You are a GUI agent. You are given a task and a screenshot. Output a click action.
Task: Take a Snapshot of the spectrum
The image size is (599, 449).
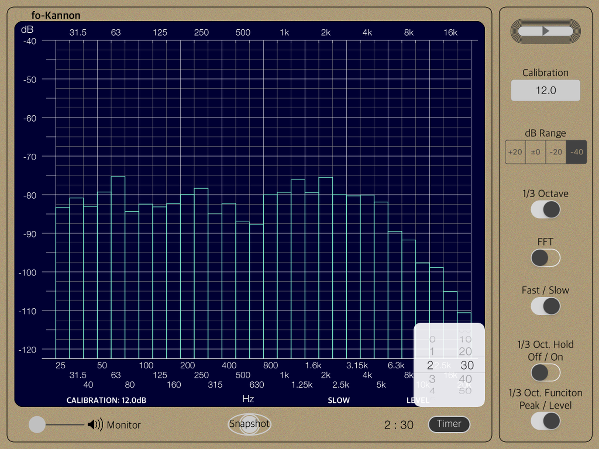(x=249, y=424)
